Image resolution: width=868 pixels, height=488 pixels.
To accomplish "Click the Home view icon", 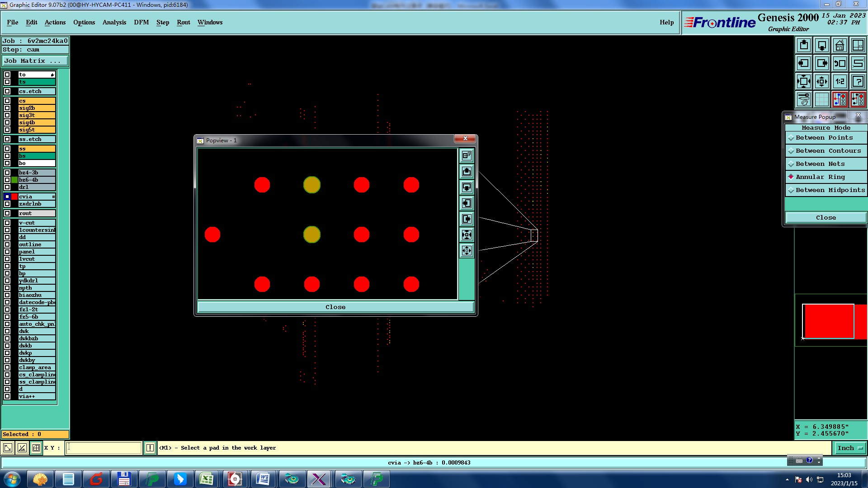I will 840,45.
